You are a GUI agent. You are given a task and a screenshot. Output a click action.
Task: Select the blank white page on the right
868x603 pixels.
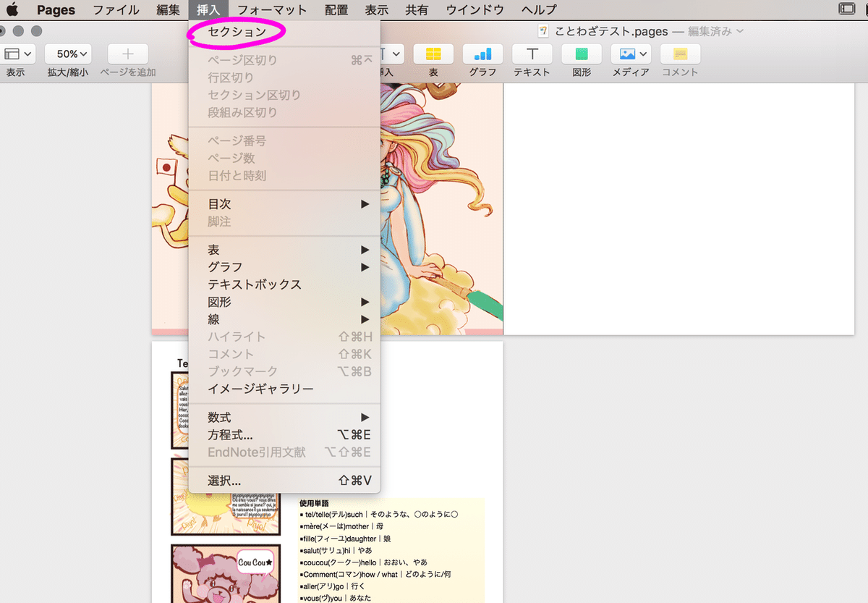[x=678, y=208]
